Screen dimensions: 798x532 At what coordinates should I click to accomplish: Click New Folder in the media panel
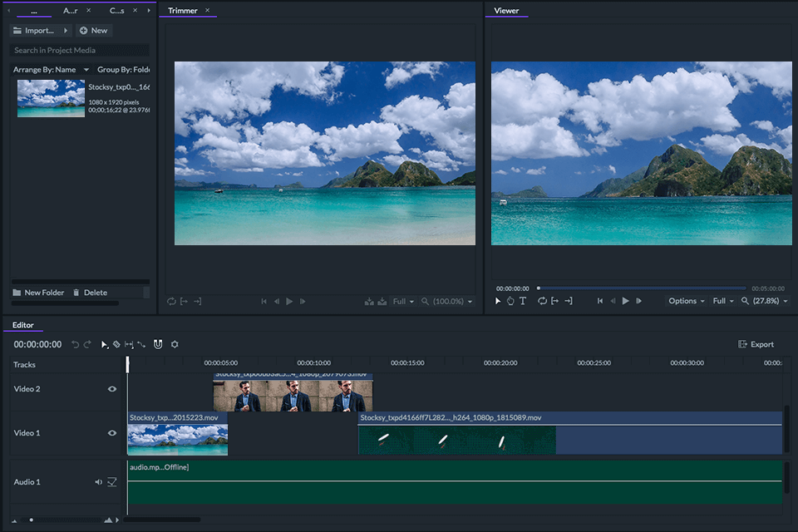[38, 292]
